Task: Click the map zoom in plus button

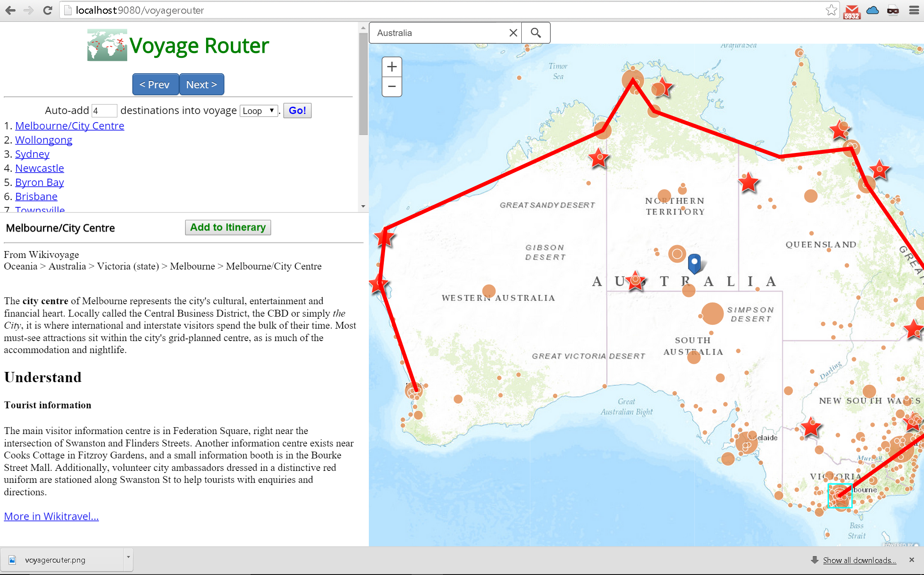Action: coord(392,67)
